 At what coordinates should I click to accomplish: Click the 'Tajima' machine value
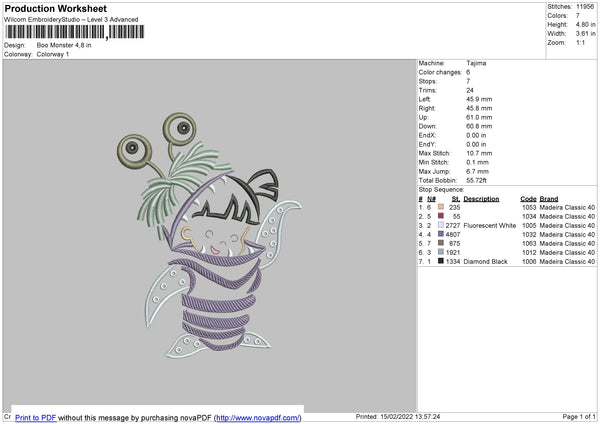476,63
